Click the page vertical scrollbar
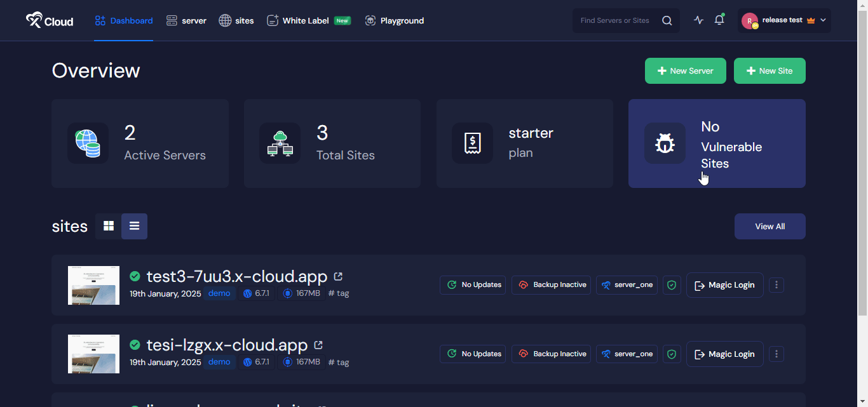Screen dimensions: 868x407 click(x=862, y=159)
